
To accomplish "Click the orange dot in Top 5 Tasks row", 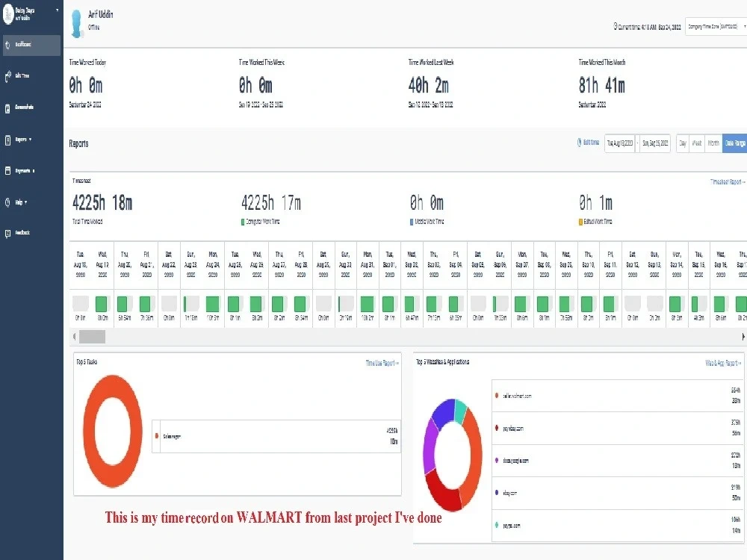I will 157,436.
